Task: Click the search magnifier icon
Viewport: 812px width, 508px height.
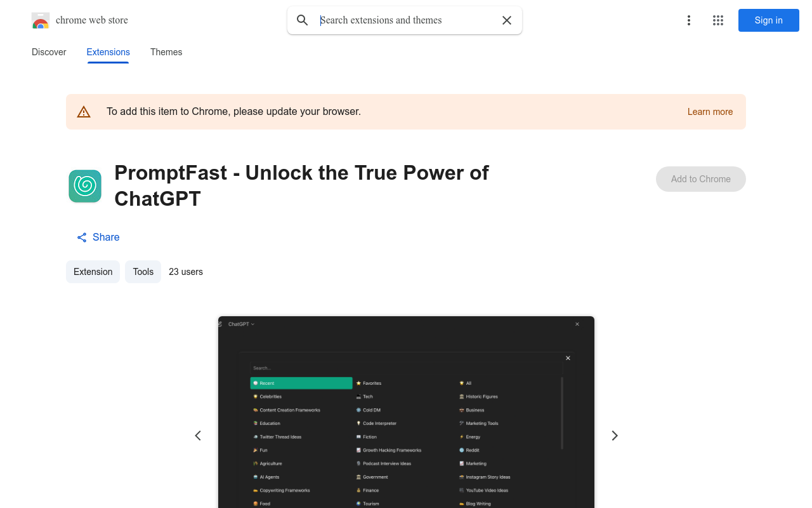Action: point(303,20)
